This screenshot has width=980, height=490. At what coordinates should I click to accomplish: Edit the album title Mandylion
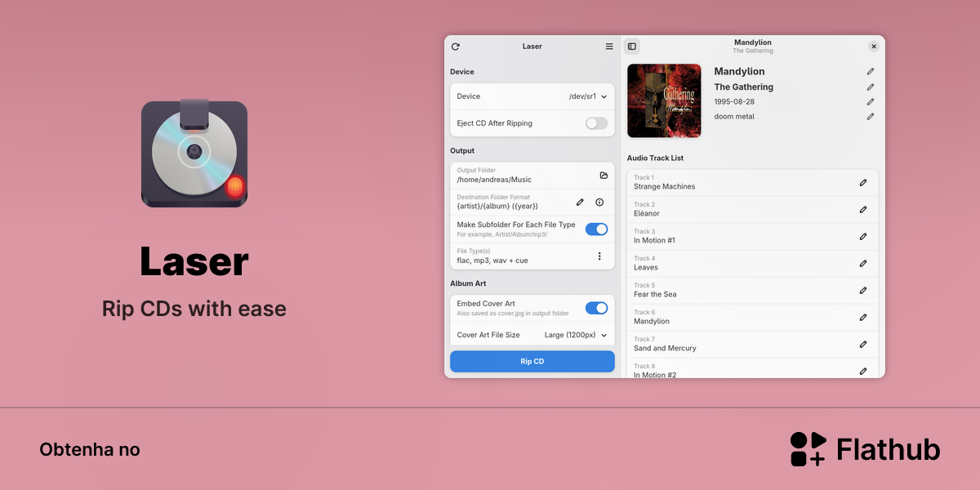(x=871, y=72)
